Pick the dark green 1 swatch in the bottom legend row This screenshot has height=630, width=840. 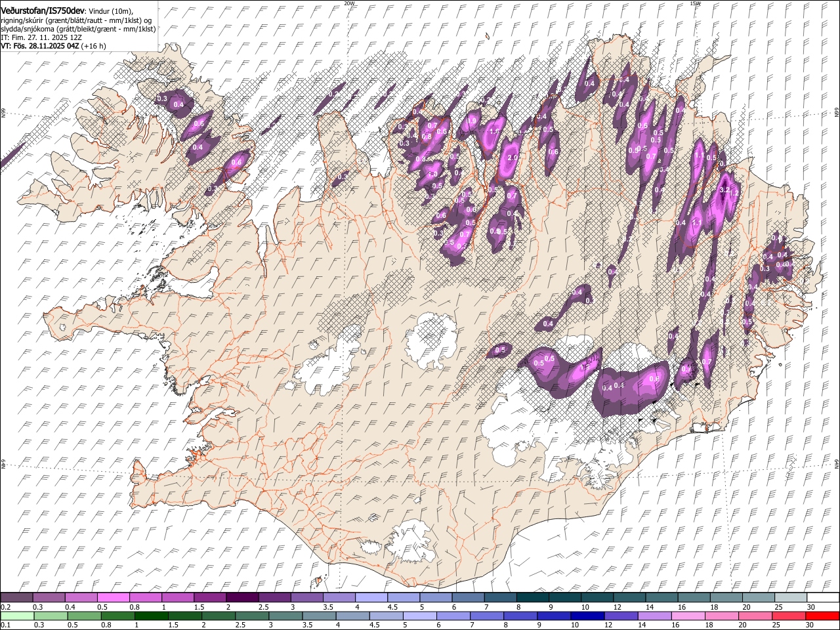pos(151,616)
